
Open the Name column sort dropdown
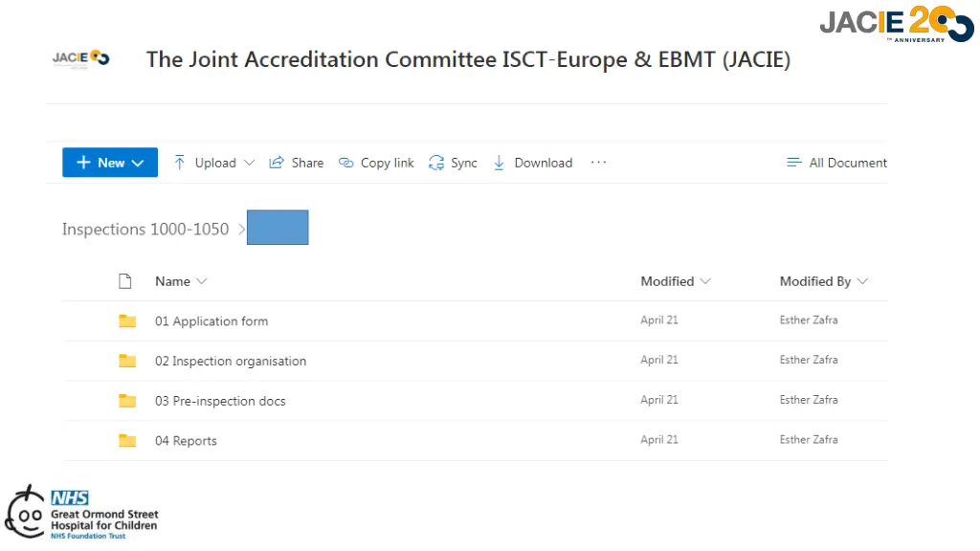point(201,281)
